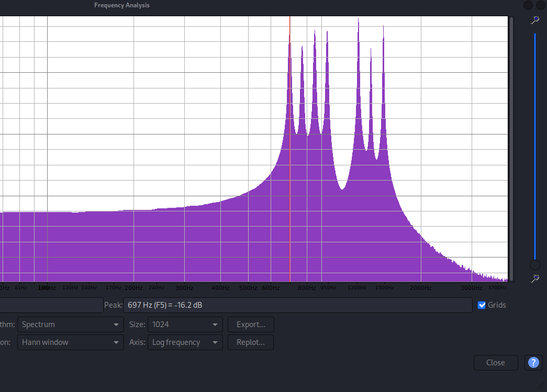Open help with the blue question mark icon
547x392 pixels.
pos(533,363)
